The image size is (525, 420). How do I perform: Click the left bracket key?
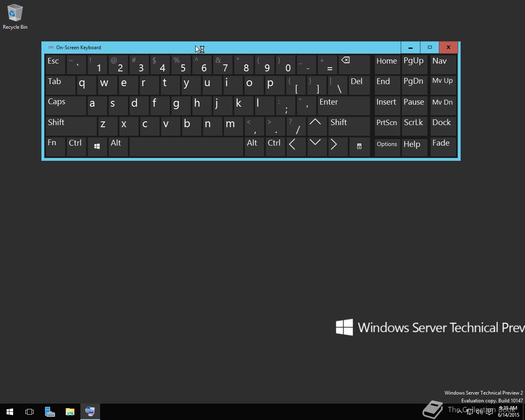(x=296, y=85)
